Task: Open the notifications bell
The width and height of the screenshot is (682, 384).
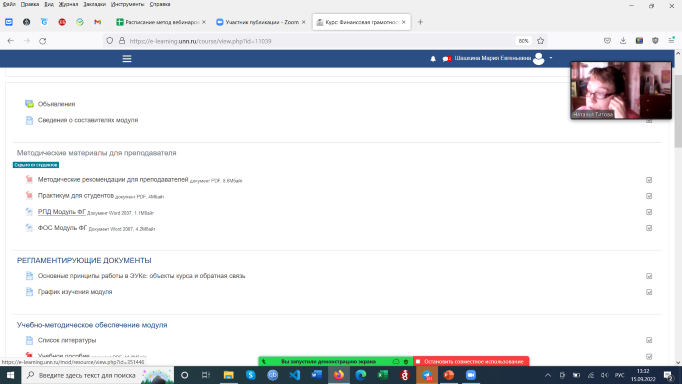Action: pyautogui.click(x=433, y=59)
